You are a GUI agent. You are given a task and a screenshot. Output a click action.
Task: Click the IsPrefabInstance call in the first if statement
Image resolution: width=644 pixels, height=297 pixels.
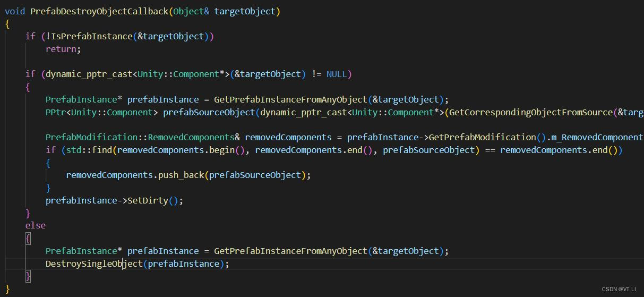click(x=92, y=36)
